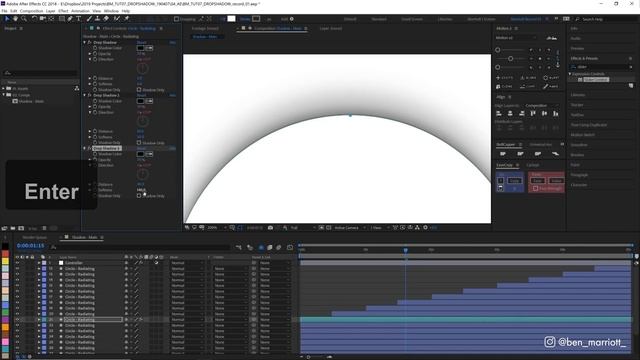The image size is (640, 360).
Task: Collapse the first Drop Shadow effect
Action: pos(85,42)
